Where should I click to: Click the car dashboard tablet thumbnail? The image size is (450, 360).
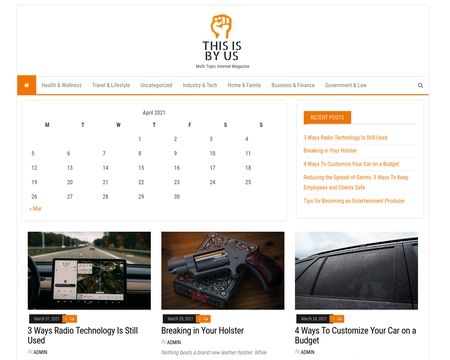89,271
